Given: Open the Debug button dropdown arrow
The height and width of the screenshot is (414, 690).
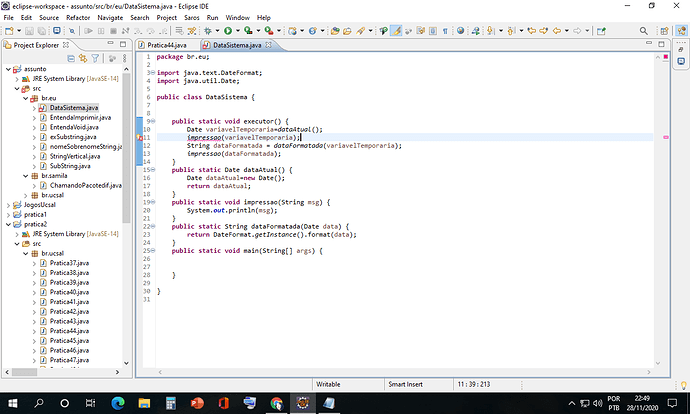Looking at the screenshot, I should coord(217,31).
